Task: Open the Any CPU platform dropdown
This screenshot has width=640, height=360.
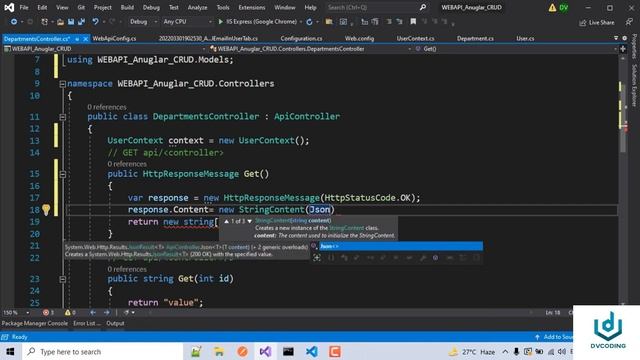Action: (x=187, y=22)
